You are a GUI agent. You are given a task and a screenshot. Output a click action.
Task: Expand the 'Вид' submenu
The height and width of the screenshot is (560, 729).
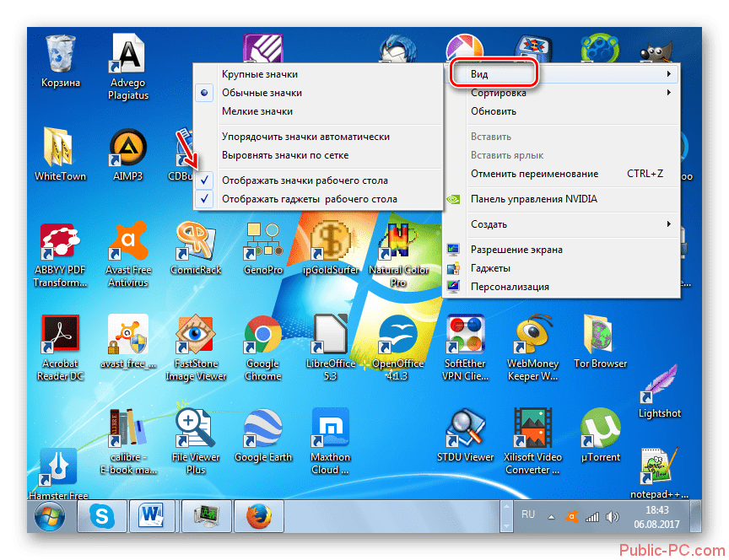[x=561, y=74]
